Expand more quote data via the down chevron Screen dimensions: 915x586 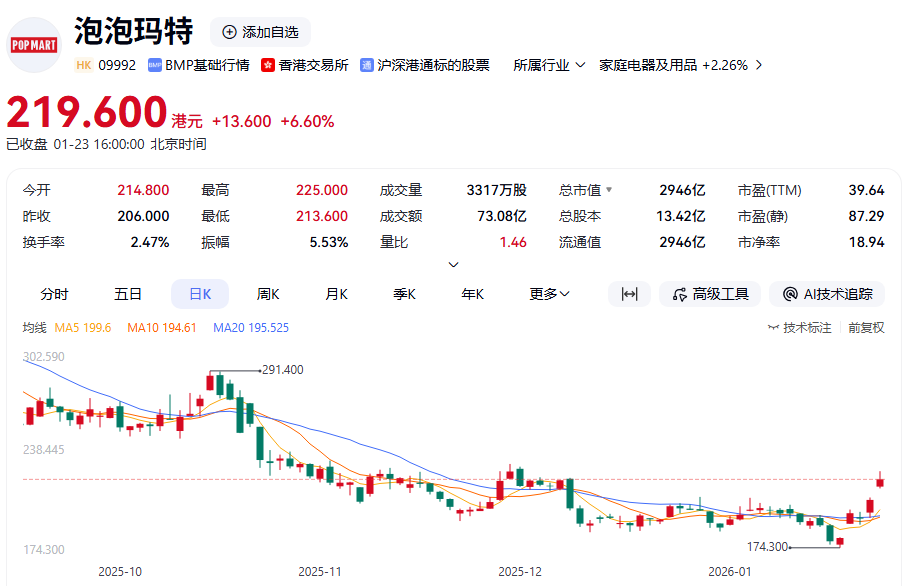[453, 263]
